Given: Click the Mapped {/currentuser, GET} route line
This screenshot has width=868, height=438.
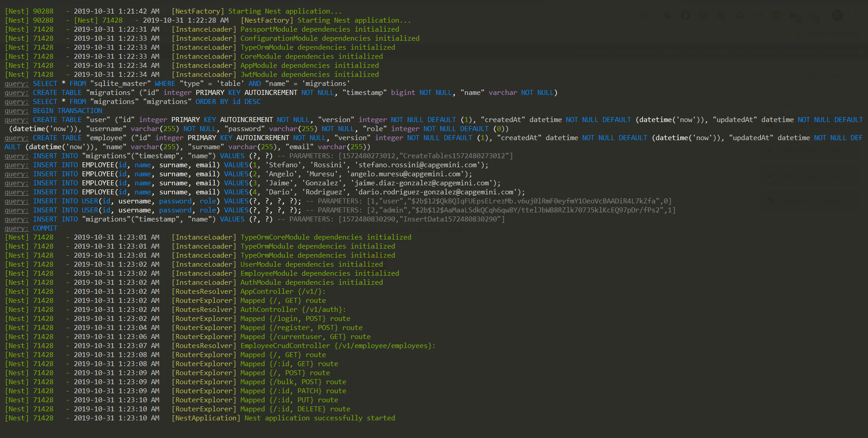Looking at the screenshot, I should point(305,337).
